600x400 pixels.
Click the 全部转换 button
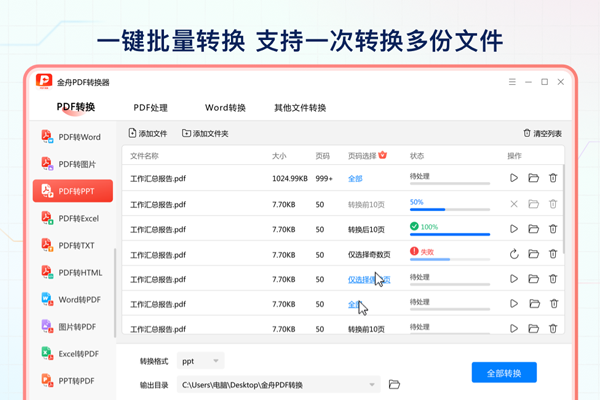(504, 372)
